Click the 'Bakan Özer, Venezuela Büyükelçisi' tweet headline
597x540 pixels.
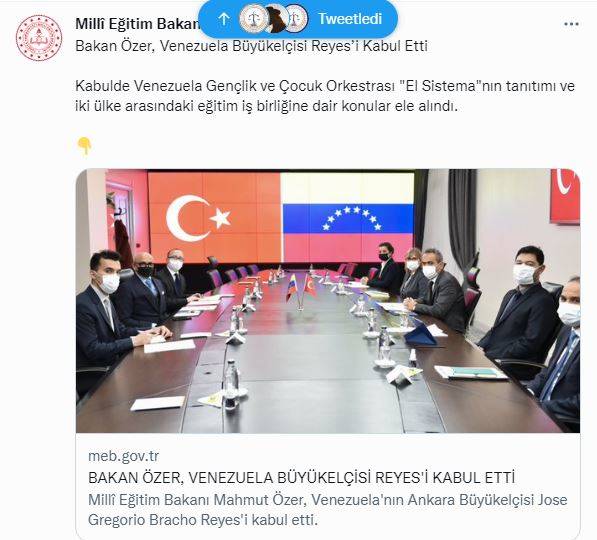251,46
